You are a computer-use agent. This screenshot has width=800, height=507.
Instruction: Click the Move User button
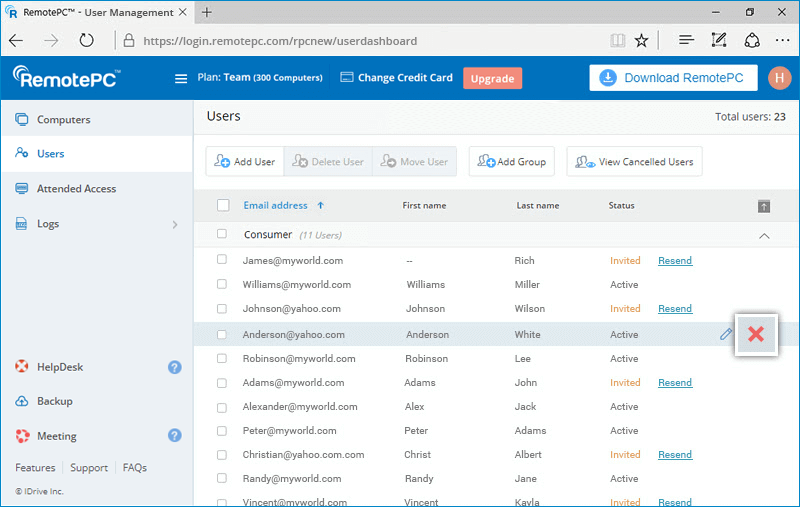click(x=414, y=162)
